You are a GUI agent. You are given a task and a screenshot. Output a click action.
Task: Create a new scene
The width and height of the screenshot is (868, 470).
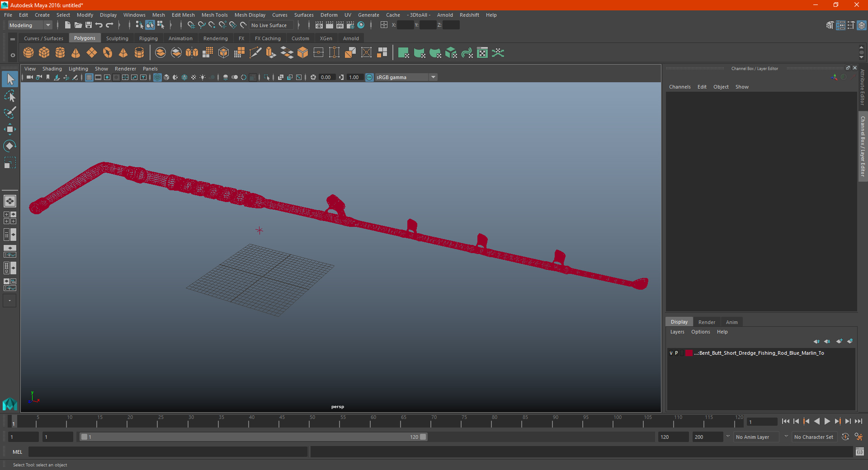pyautogui.click(x=68, y=25)
